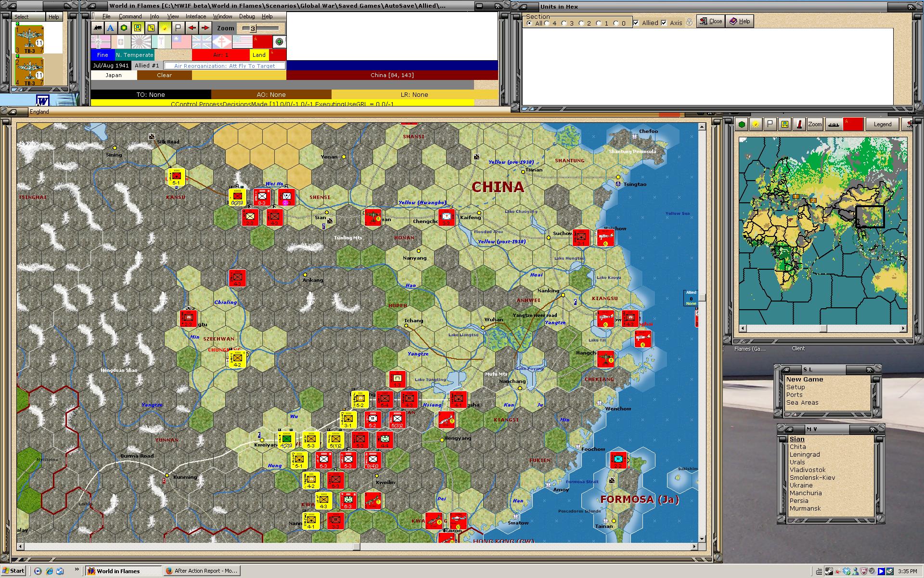Click the Legend button

coord(882,124)
